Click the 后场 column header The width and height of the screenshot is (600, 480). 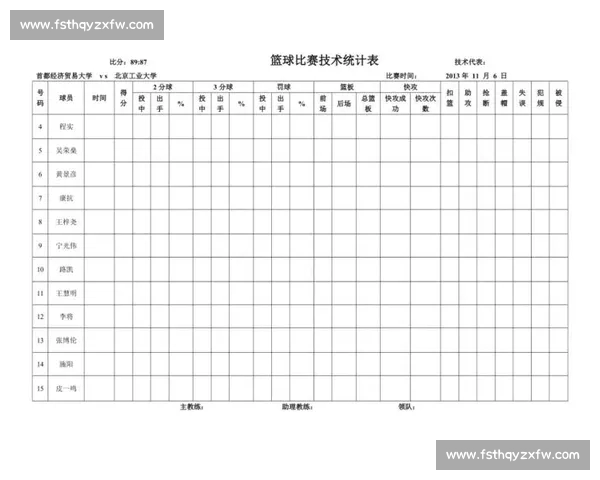coord(344,103)
